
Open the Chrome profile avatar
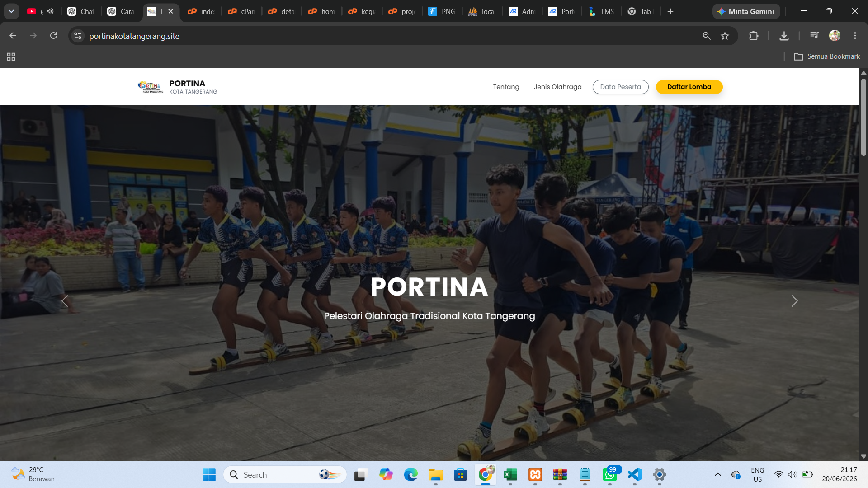(835, 36)
